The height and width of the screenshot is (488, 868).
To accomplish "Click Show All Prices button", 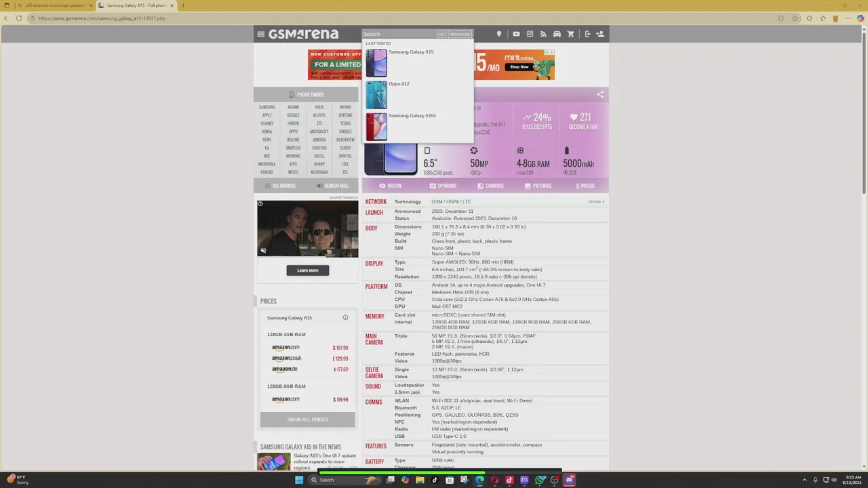I will [x=307, y=420].
